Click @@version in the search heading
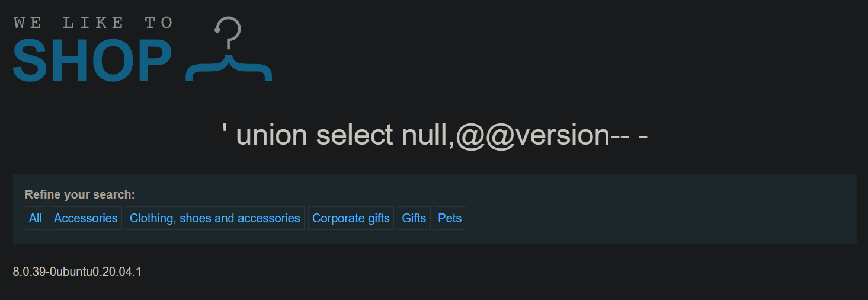868x300 pixels. (x=533, y=136)
